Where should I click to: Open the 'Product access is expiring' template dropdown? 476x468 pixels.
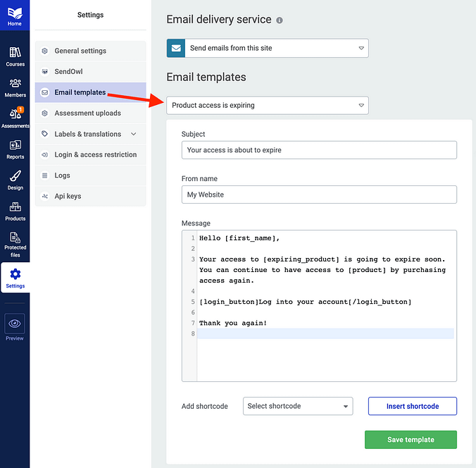[268, 106]
